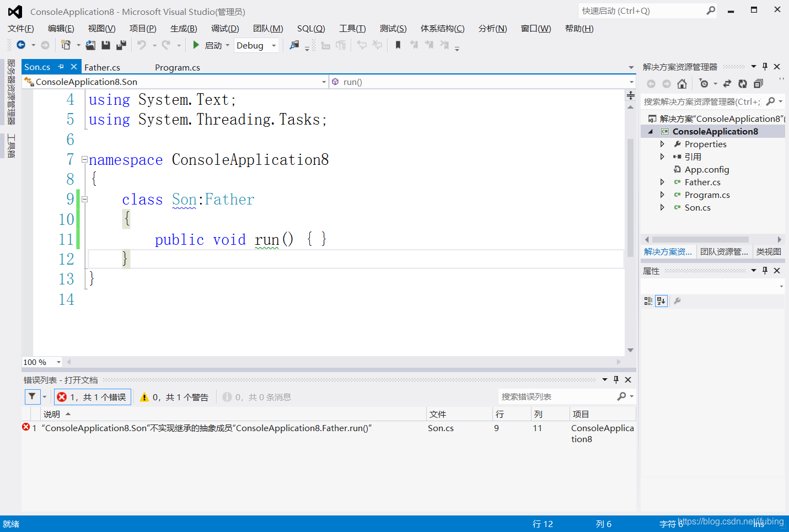
Task: Click the 搜索错误列表 search field
Action: [x=557, y=396]
